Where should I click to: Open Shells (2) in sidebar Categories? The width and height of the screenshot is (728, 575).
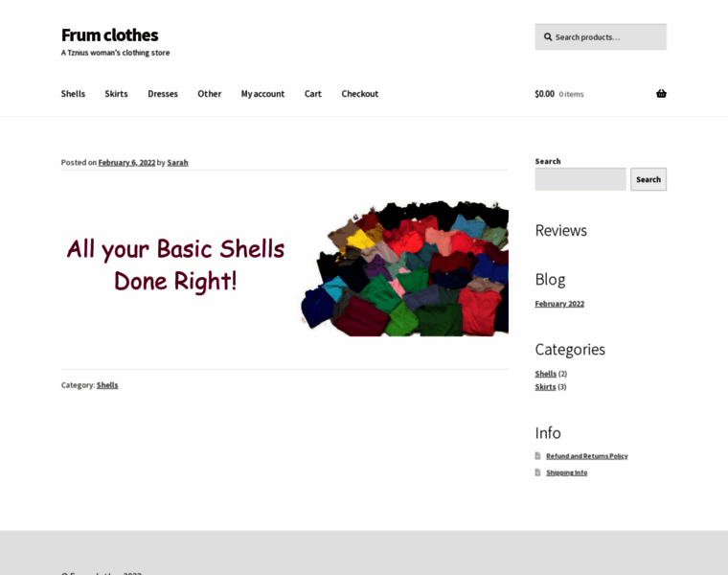(x=546, y=374)
